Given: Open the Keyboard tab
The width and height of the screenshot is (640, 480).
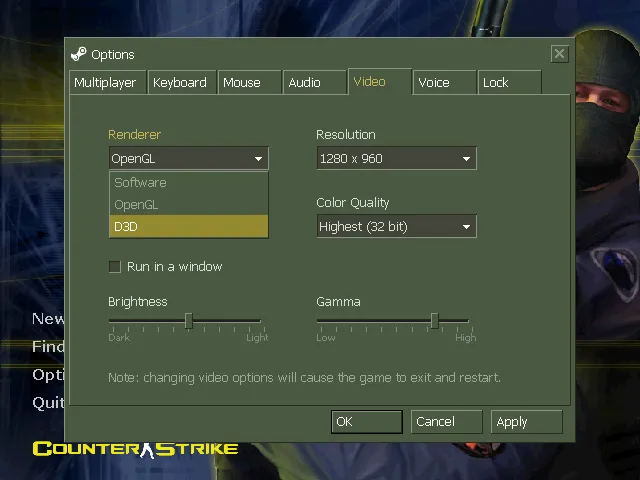Looking at the screenshot, I should click(180, 83).
